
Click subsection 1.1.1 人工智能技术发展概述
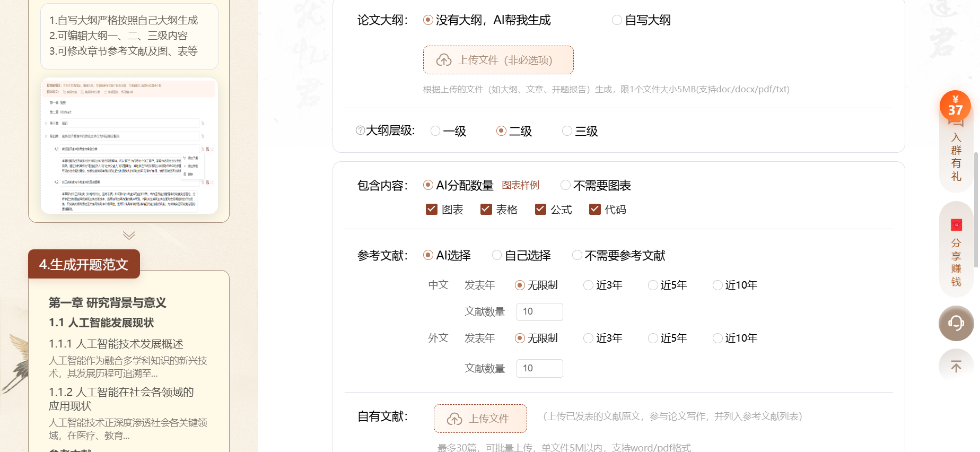116,344
